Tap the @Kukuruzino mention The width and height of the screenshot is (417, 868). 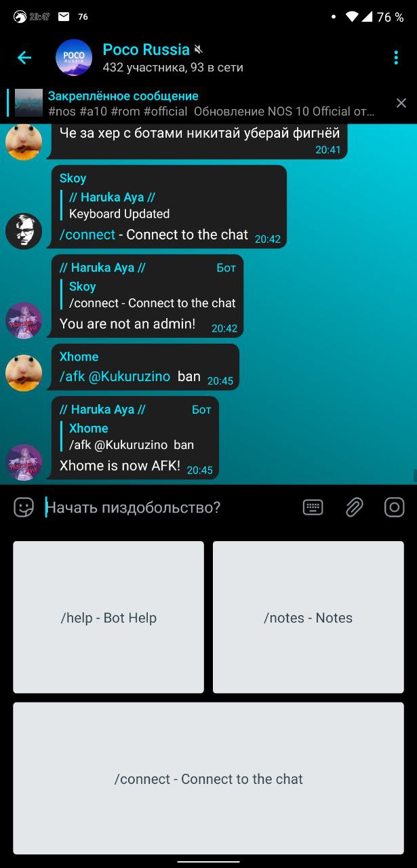pyautogui.click(x=130, y=376)
